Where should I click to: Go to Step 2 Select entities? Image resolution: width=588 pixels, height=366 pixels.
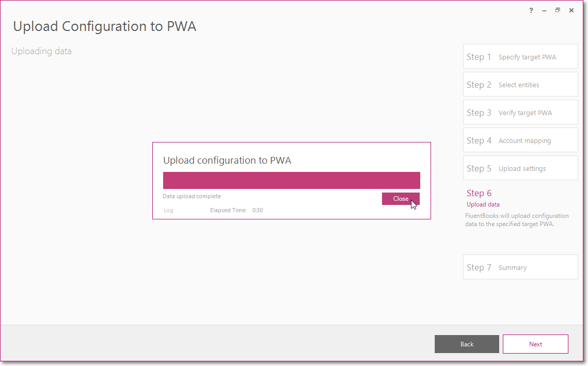point(520,84)
